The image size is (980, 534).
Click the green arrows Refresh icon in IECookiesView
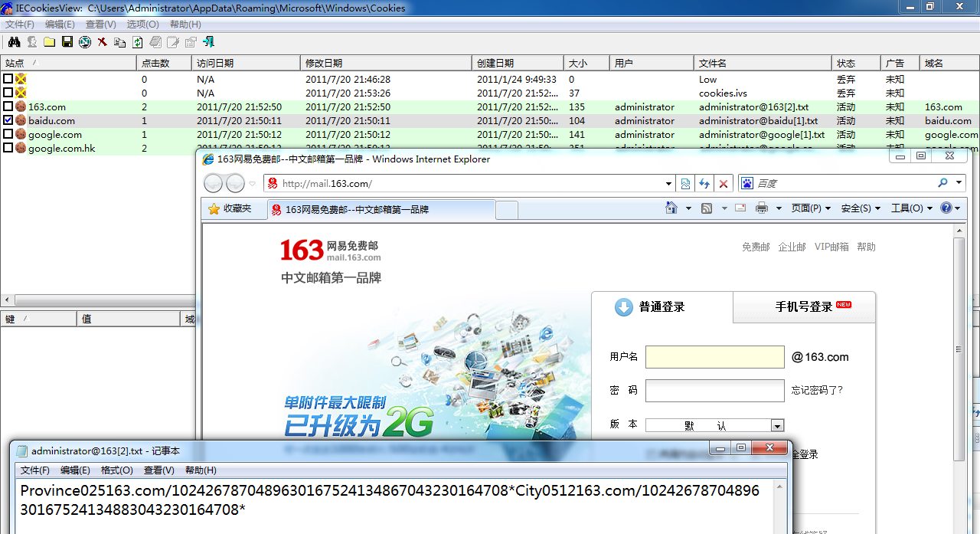138,41
